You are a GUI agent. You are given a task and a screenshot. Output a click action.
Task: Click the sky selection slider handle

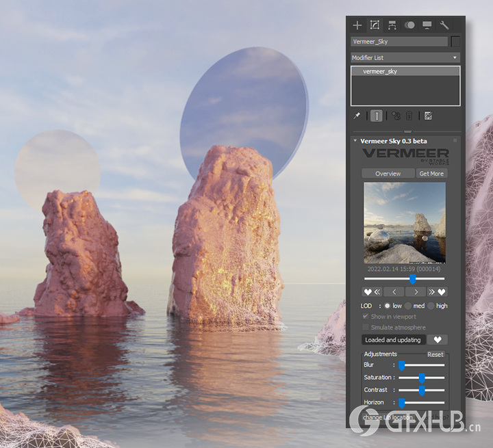click(x=412, y=278)
